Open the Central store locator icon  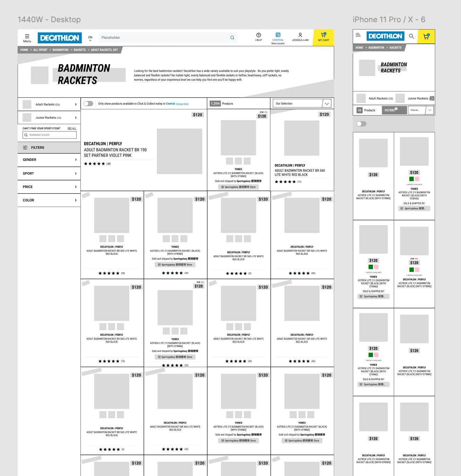click(278, 35)
